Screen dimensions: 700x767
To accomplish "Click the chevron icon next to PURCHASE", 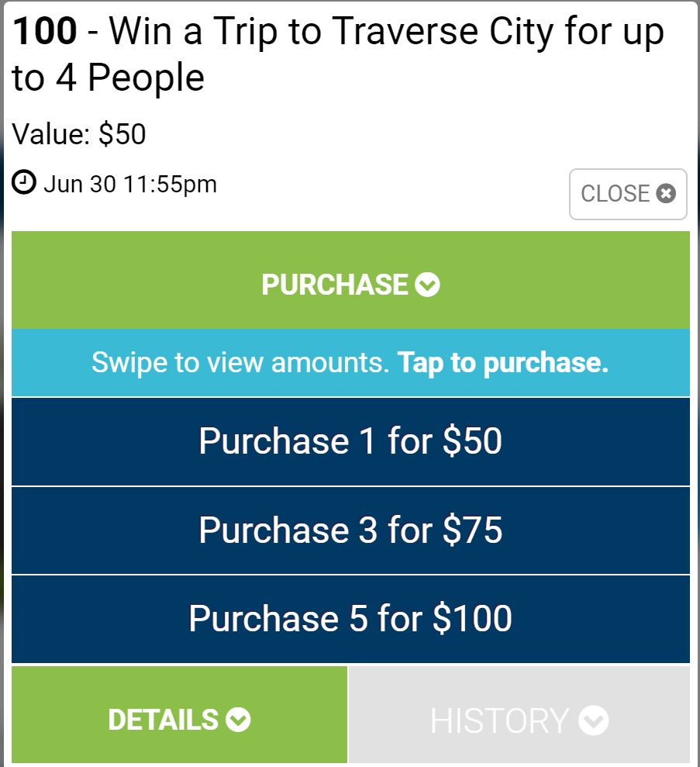I will pos(428,285).
